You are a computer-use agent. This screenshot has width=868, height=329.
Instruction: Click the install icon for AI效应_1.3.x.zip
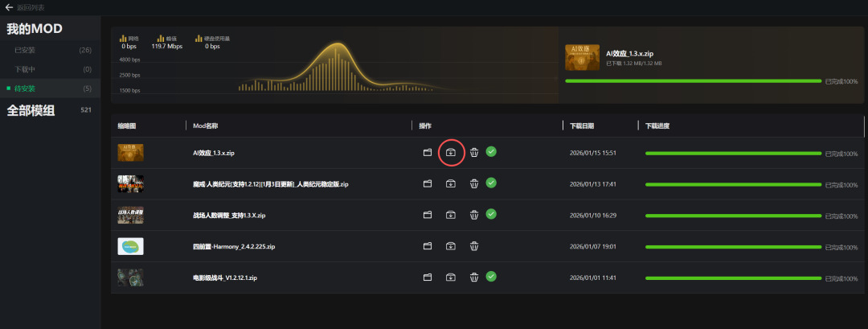(451, 152)
